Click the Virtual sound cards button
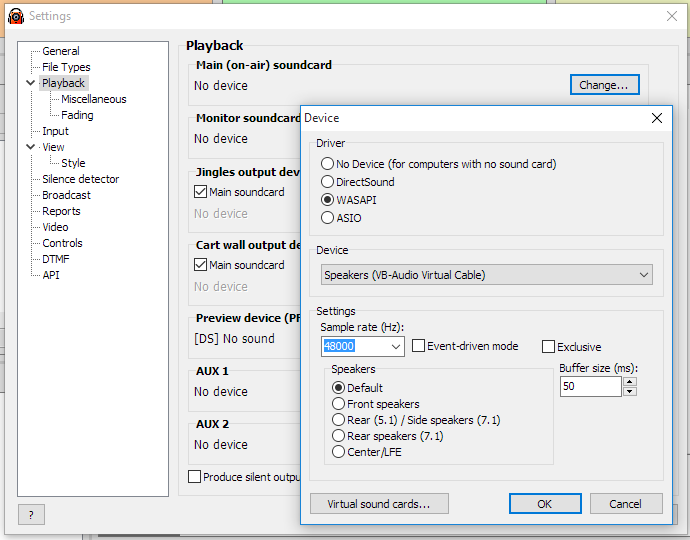The width and height of the screenshot is (690, 540). click(x=379, y=503)
